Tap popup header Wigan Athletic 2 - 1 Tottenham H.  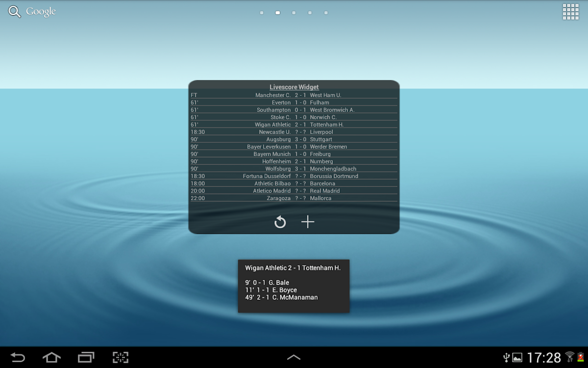click(293, 268)
